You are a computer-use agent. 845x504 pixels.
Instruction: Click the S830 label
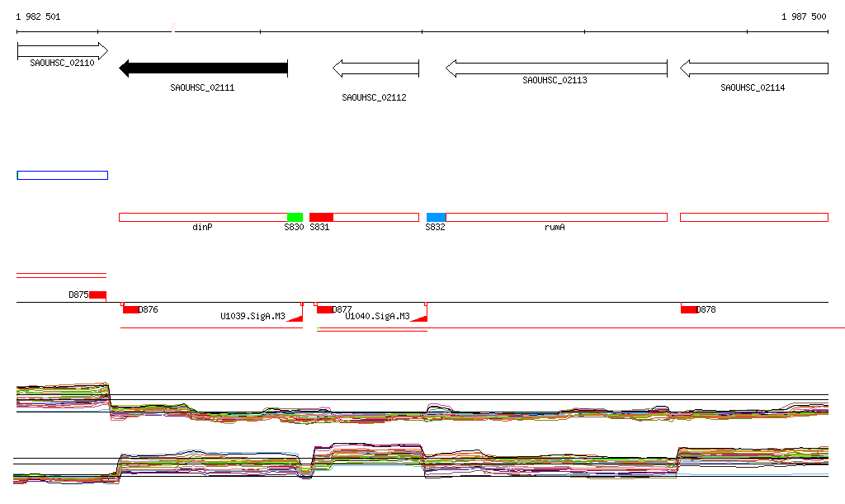[295, 227]
